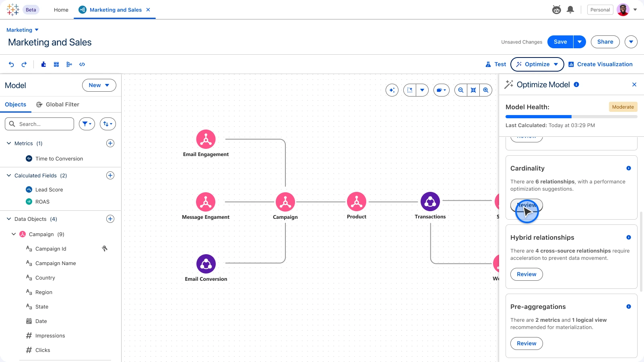
Task: Click the Cardinality info icon
Action: [x=629, y=168]
